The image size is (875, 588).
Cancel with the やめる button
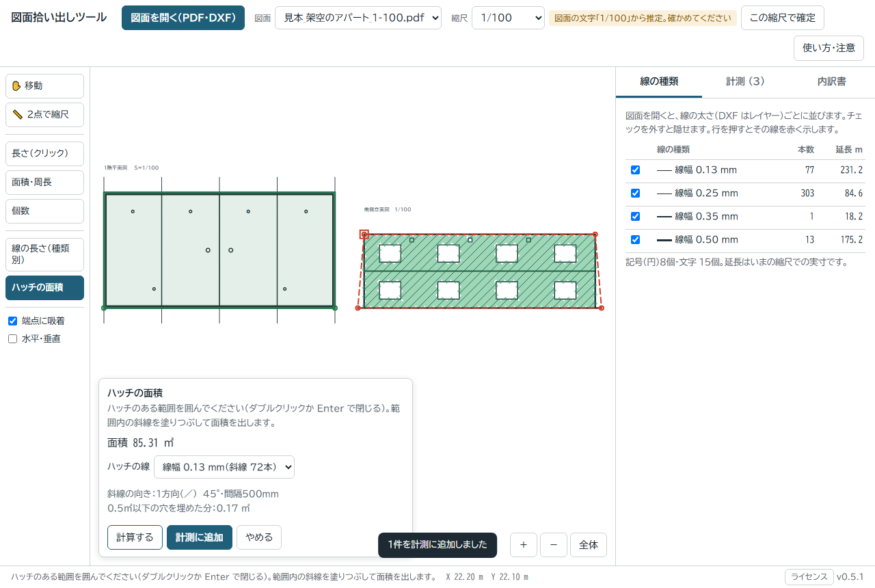point(259,537)
